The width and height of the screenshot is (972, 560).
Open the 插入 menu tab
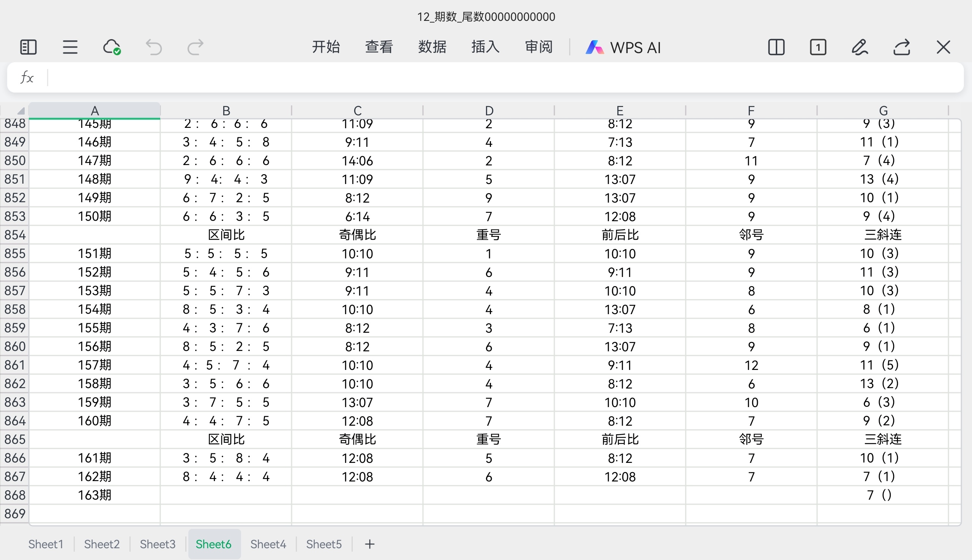click(x=485, y=47)
